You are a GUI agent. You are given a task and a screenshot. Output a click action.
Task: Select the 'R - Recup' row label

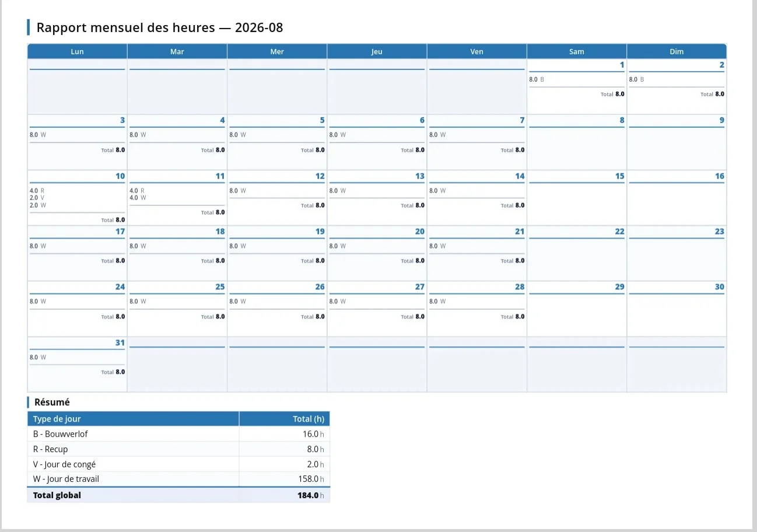[51, 449]
